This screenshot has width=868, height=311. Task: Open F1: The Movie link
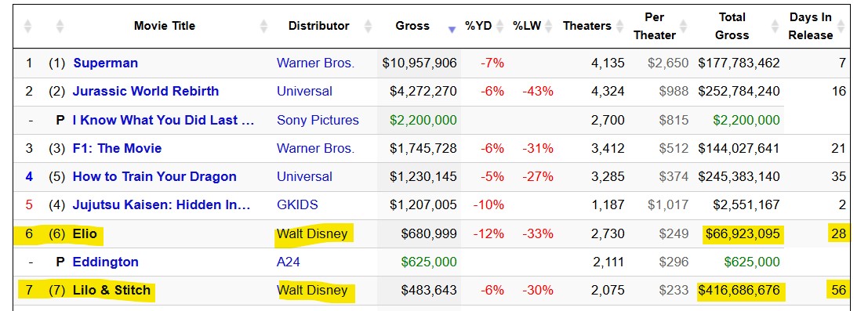tap(118, 148)
